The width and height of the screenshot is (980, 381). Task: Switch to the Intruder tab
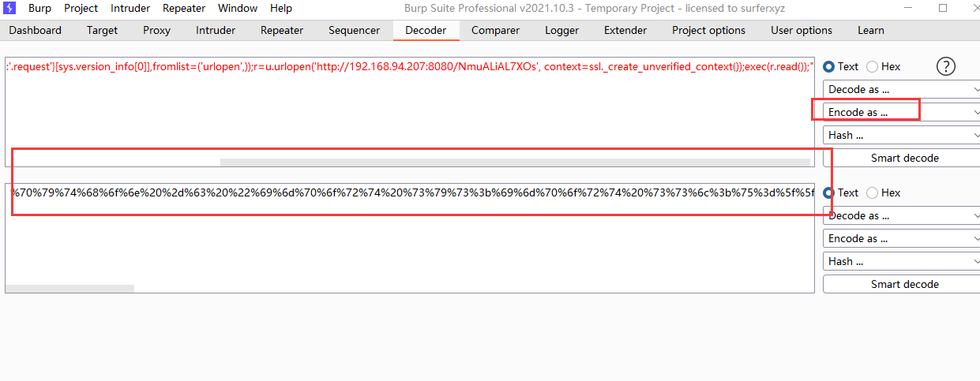point(216,30)
